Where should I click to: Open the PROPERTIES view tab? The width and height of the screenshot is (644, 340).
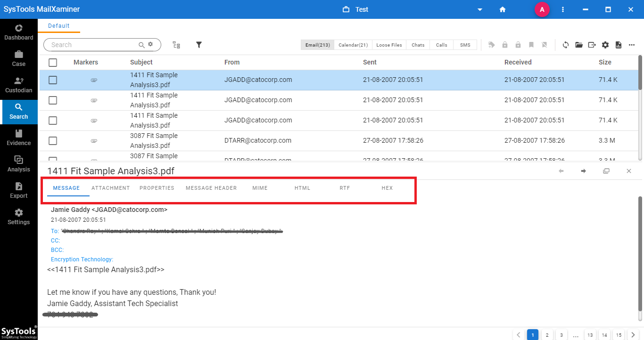coord(157,188)
